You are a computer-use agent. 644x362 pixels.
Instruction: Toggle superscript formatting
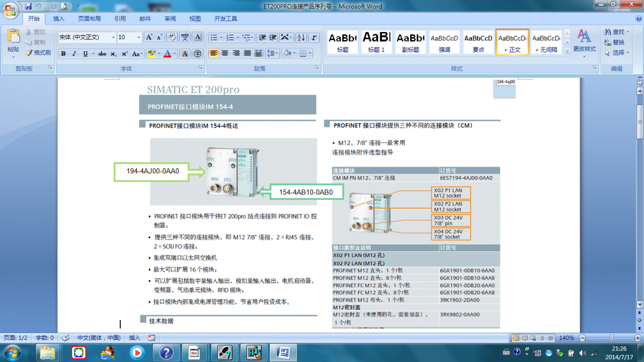pos(125,53)
